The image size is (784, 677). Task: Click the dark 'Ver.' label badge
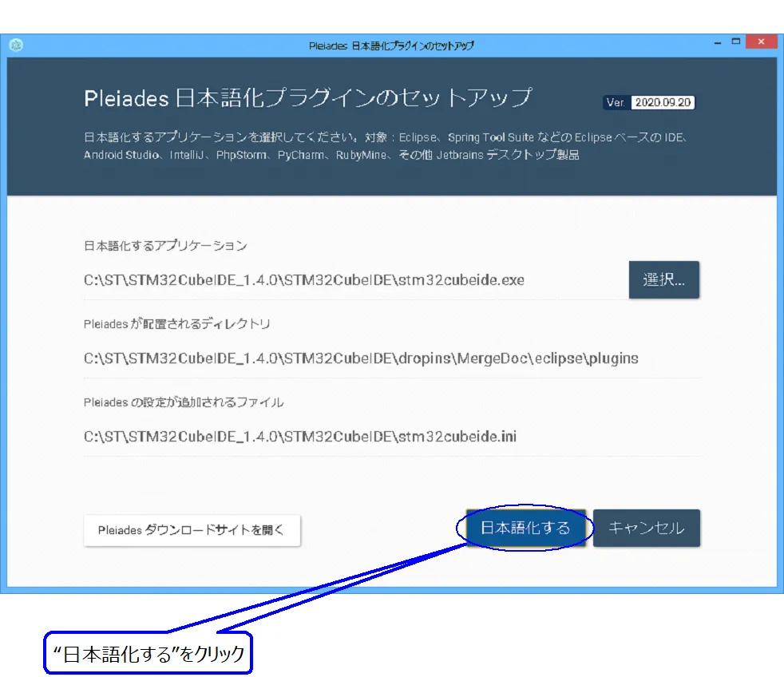[x=616, y=102]
